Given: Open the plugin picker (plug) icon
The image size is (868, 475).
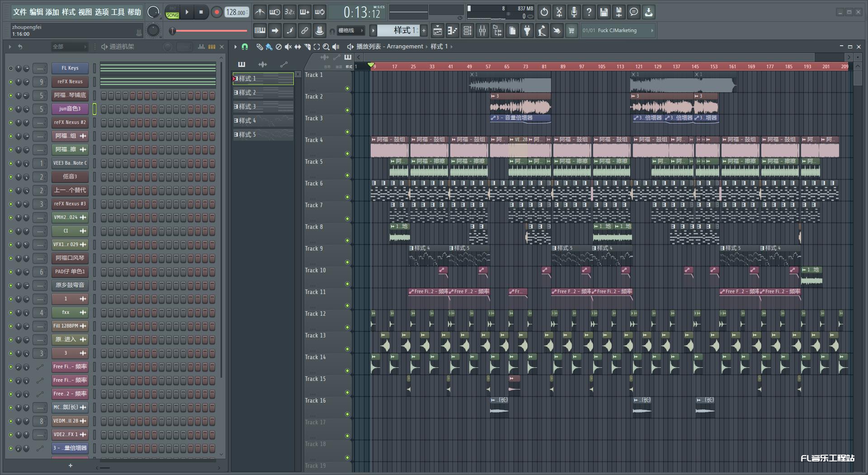Looking at the screenshot, I should pyautogui.click(x=527, y=31).
